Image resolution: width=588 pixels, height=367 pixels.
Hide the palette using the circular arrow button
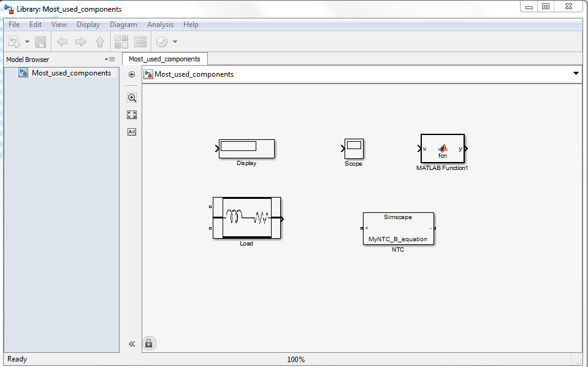coord(131,74)
